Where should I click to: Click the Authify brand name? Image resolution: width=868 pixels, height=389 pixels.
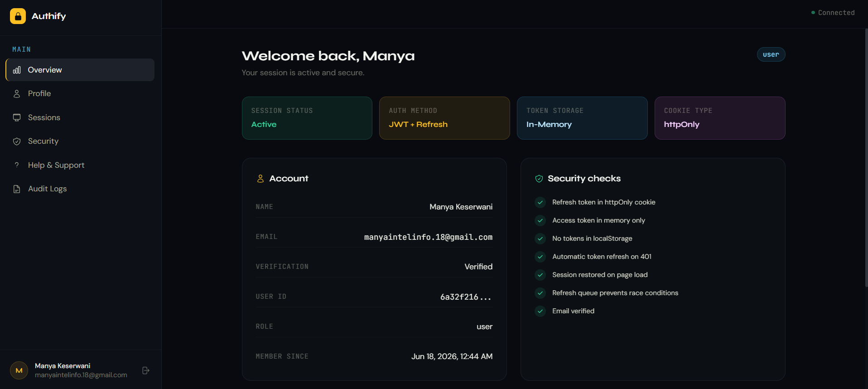pyautogui.click(x=49, y=16)
